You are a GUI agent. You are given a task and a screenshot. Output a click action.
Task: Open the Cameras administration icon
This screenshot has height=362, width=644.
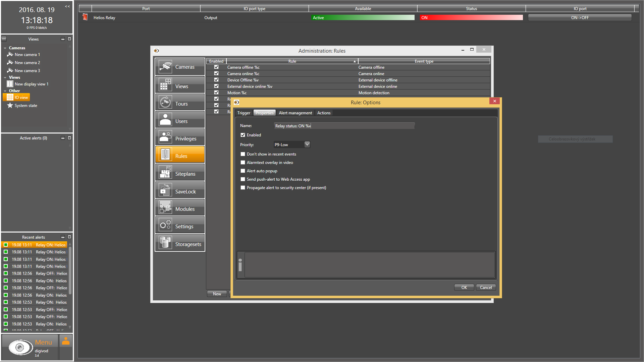165,67
